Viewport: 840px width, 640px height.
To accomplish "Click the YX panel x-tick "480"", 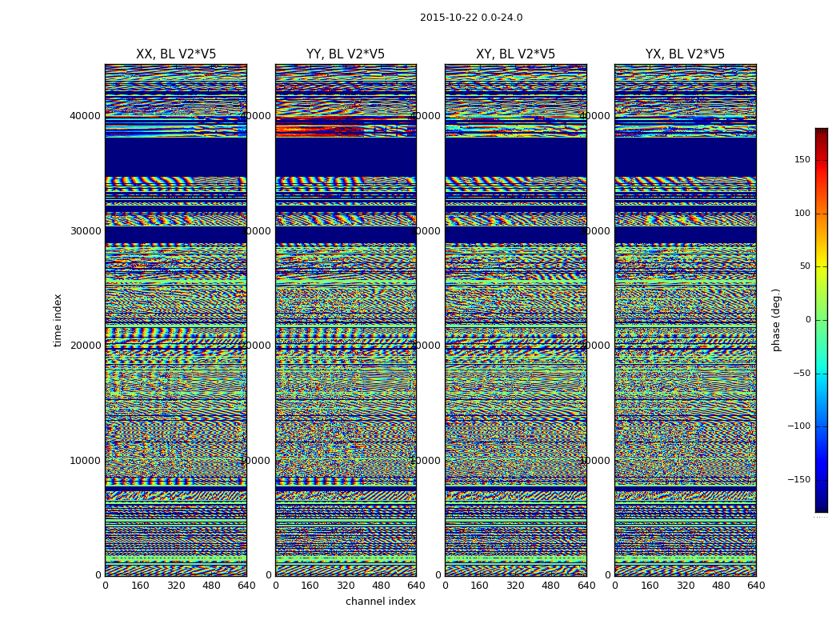I will click(721, 586).
